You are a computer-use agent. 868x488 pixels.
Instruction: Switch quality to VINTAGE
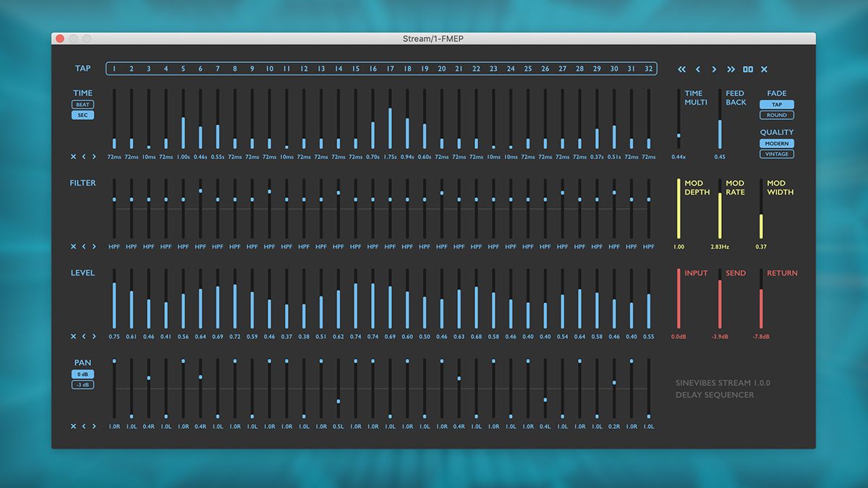776,154
